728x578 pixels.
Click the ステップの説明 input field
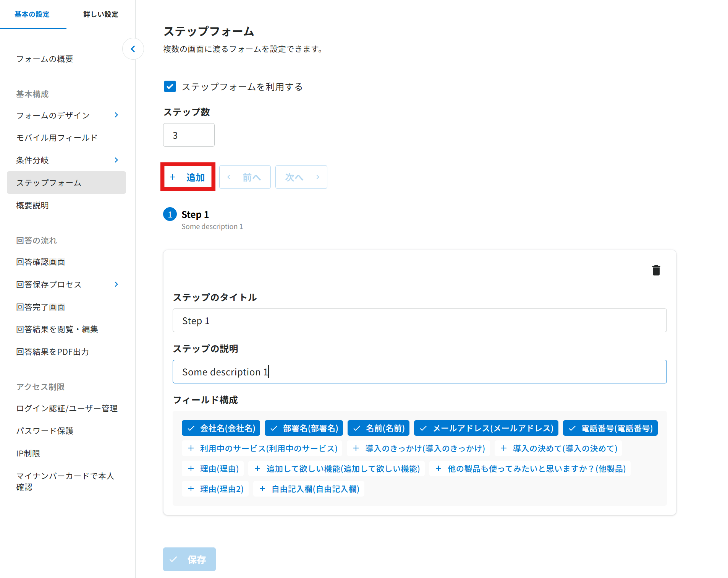pyautogui.click(x=419, y=372)
